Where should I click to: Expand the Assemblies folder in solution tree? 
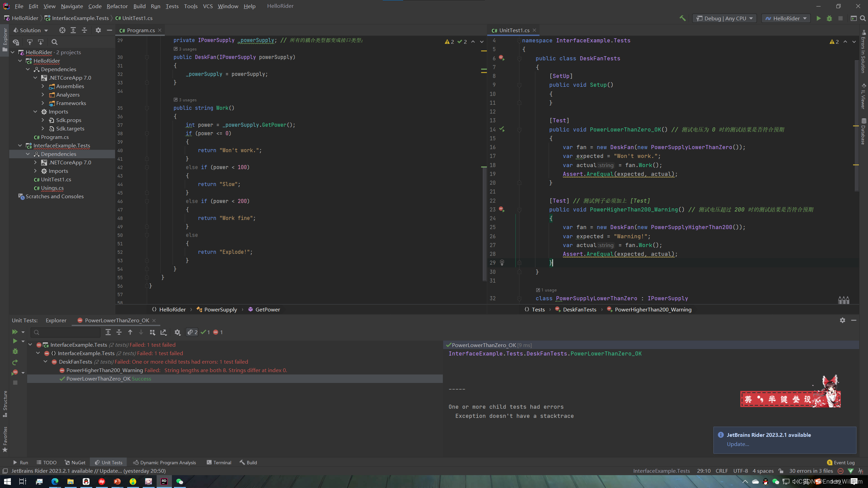pos(43,86)
